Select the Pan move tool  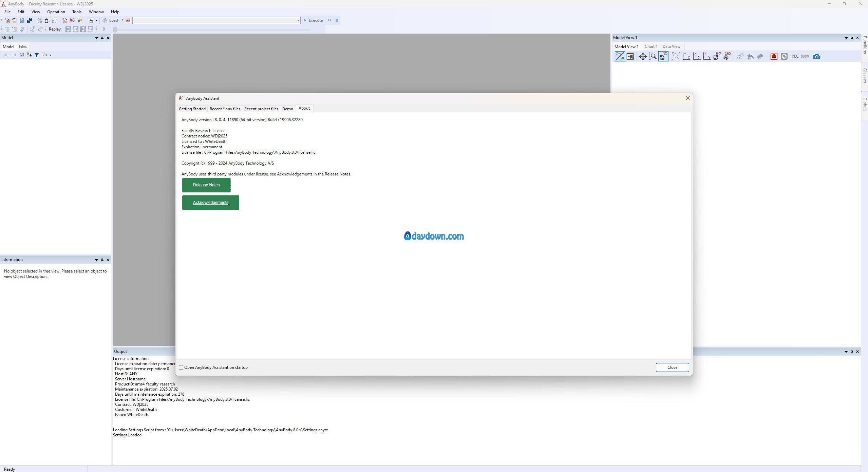point(643,56)
